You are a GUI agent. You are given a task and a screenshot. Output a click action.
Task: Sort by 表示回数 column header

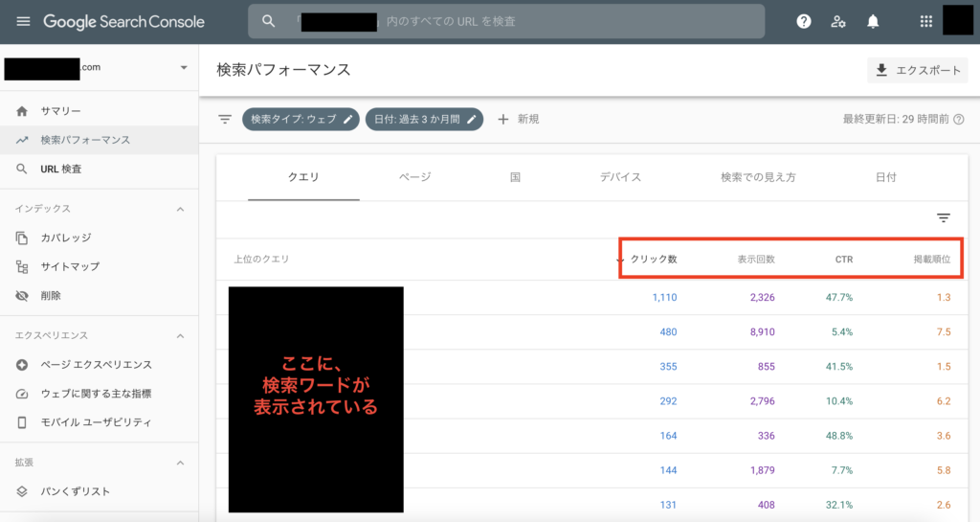click(756, 259)
